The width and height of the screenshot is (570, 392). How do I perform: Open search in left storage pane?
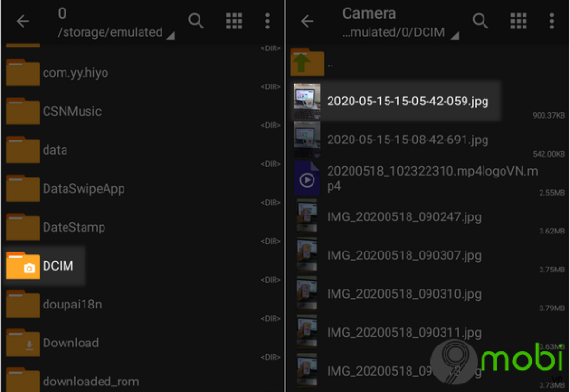coord(196,21)
